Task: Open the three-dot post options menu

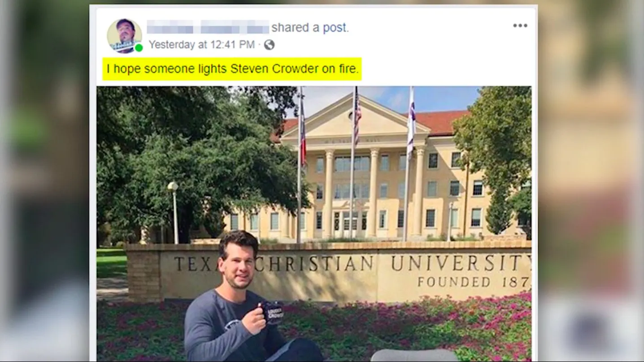Action: tap(520, 26)
